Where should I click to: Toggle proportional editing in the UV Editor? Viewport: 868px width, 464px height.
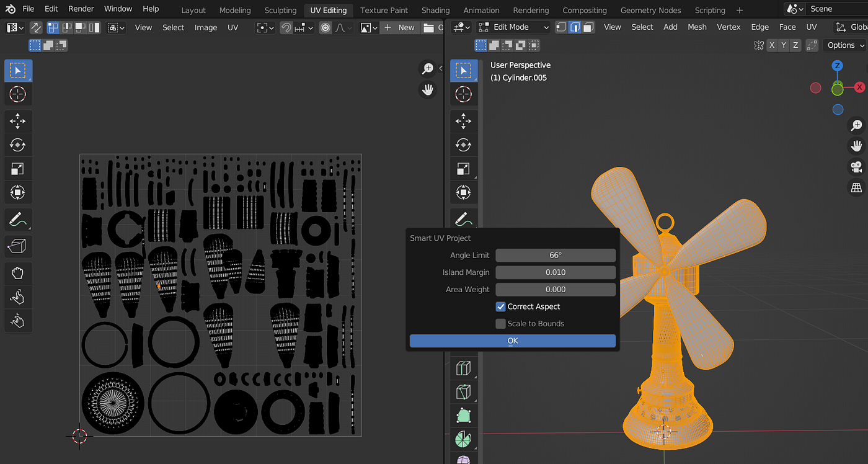point(325,28)
